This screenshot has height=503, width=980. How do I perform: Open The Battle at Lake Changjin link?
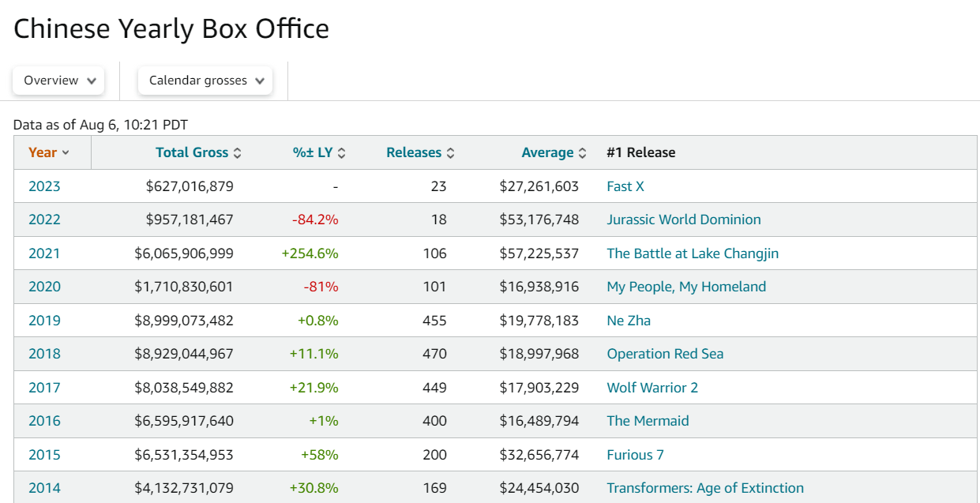click(693, 253)
